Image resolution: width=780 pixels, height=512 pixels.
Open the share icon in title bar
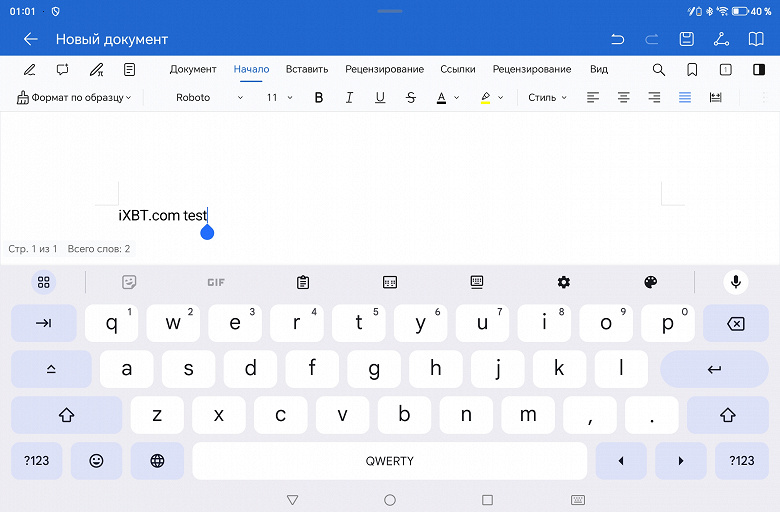tap(721, 39)
